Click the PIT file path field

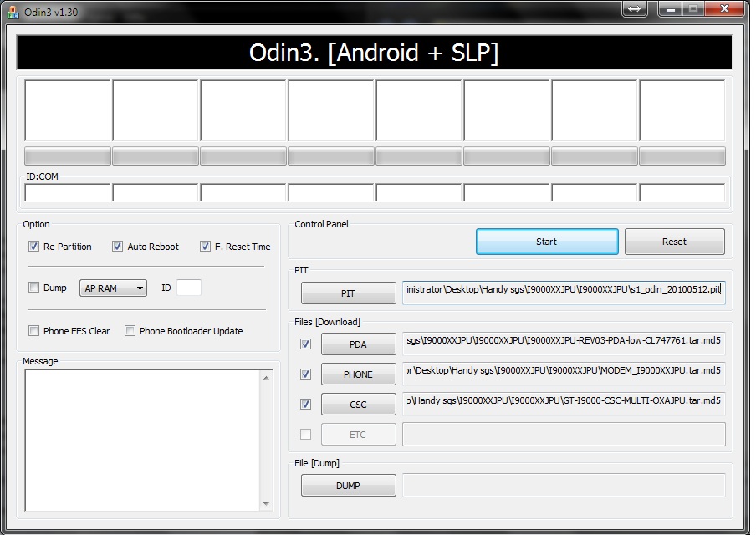pyautogui.click(x=564, y=293)
